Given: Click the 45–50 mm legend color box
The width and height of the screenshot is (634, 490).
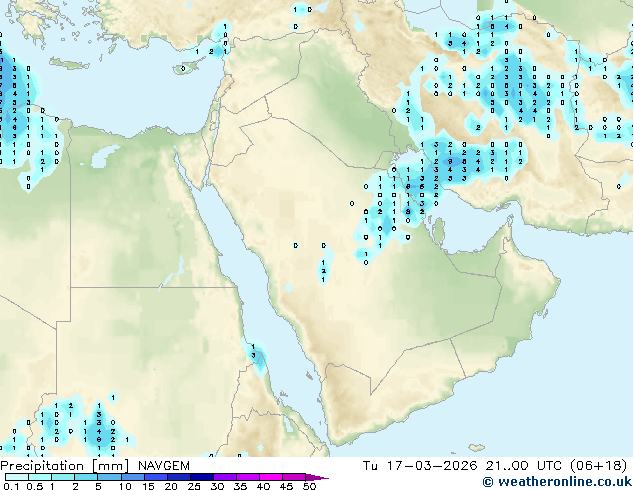Looking at the screenshot, I should pyautogui.click(x=294, y=477).
